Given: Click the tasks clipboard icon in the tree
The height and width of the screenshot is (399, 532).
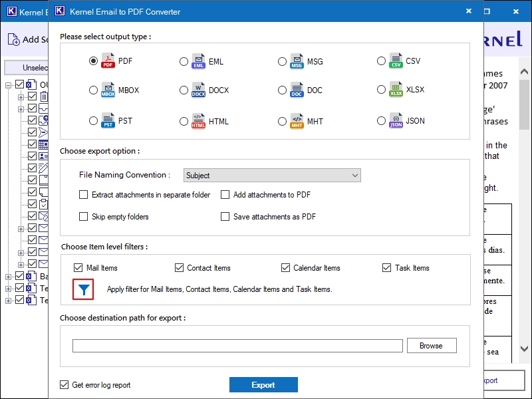Looking at the screenshot, I should [43, 204].
